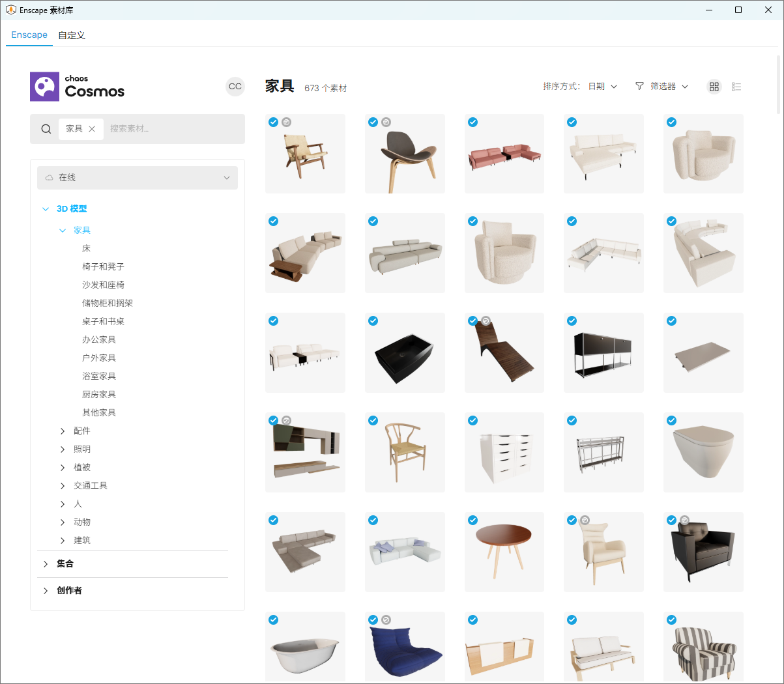Open the 在线 source dropdown
This screenshot has height=684, width=784.
coord(138,178)
